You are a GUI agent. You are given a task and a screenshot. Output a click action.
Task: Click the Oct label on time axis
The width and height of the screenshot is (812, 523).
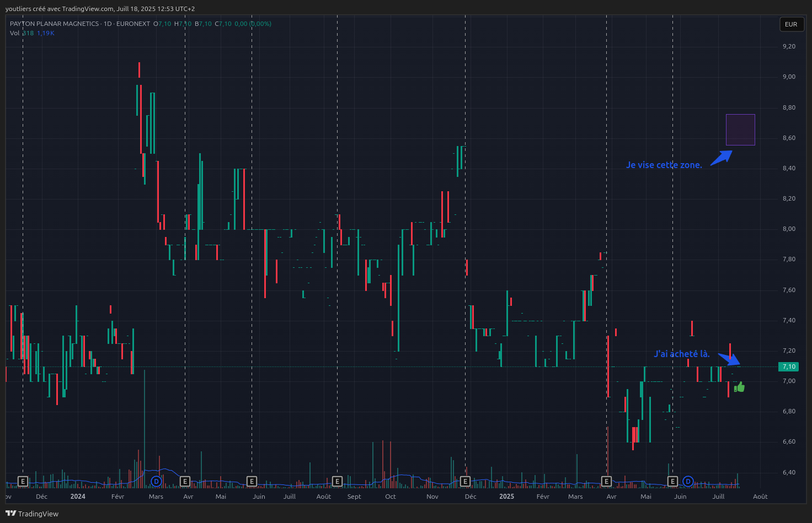(x=391, y=497)
